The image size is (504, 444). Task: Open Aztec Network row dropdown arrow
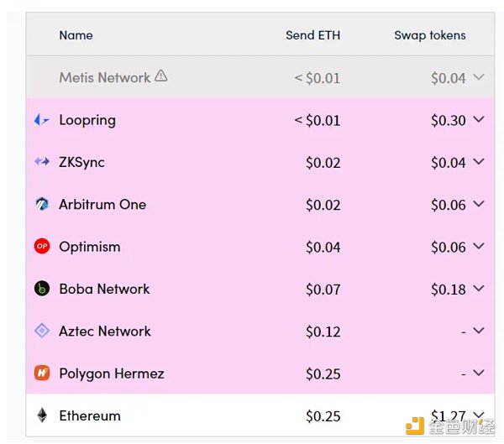coord(479,331)
